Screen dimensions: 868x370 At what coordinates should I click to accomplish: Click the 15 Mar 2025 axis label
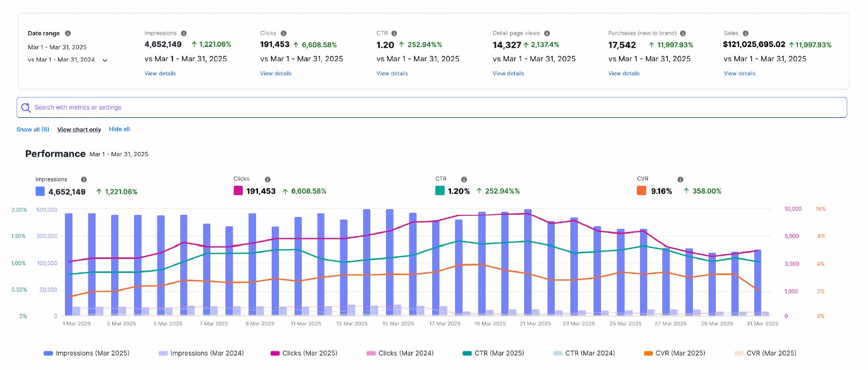pyautogui.click(x=398, y=324)
